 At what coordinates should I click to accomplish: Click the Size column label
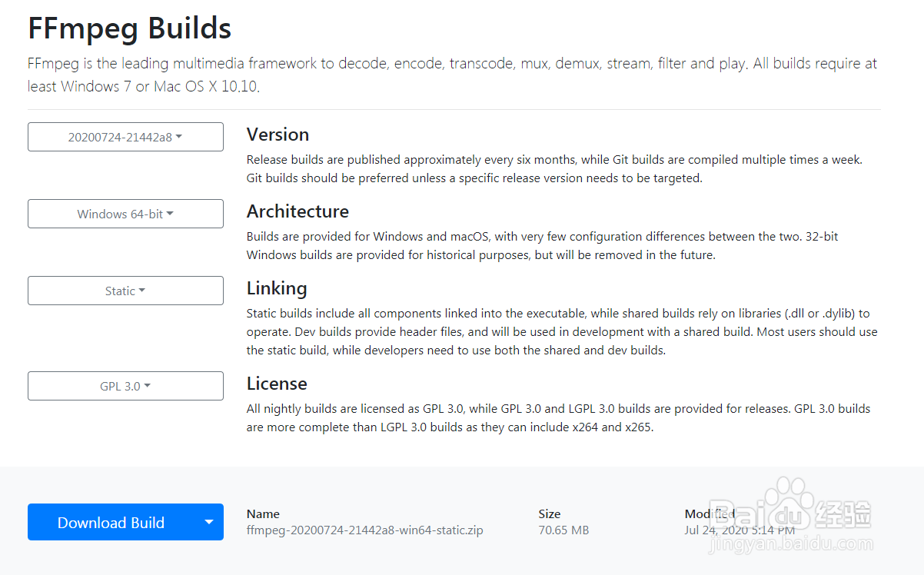550,514
